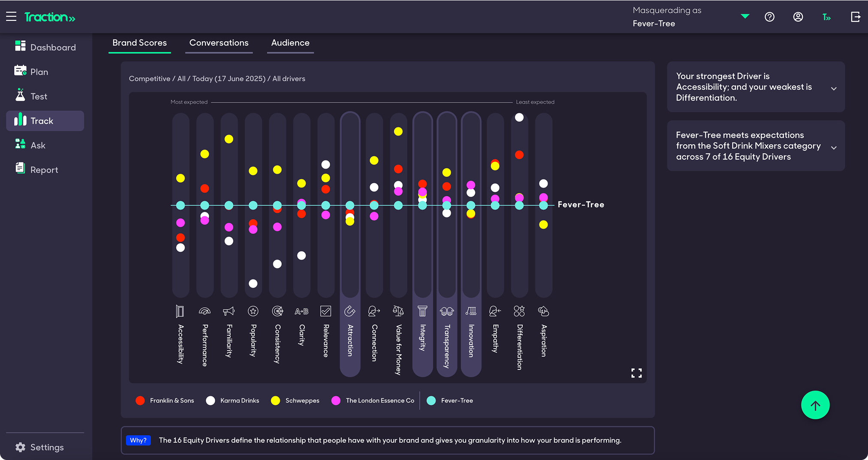868x460 pixels.
Task: Expand strongest Driver insight card
Action: (x=756, y=87)
